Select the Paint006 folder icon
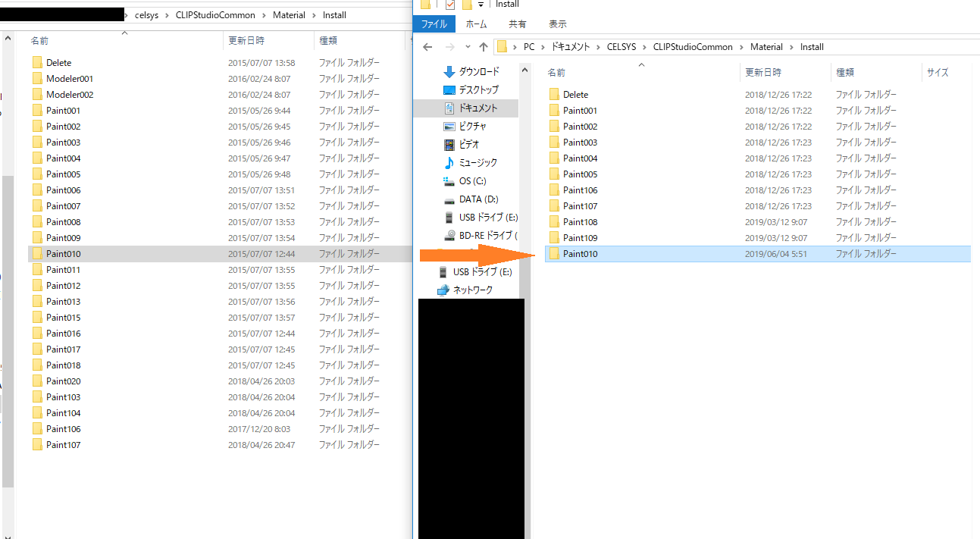The height and width of the screenshot is (539, 980). [x=37, y=190]
